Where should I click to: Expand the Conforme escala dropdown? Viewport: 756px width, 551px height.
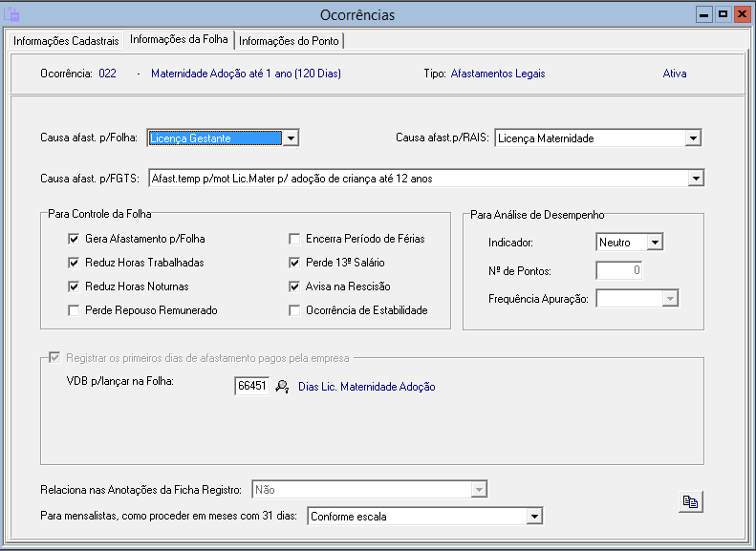[534, 517]
